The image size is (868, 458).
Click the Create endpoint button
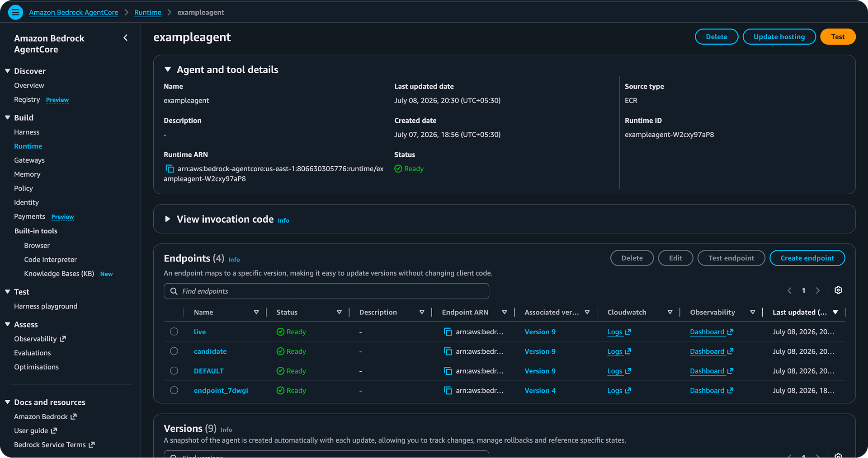coord(807,258)
